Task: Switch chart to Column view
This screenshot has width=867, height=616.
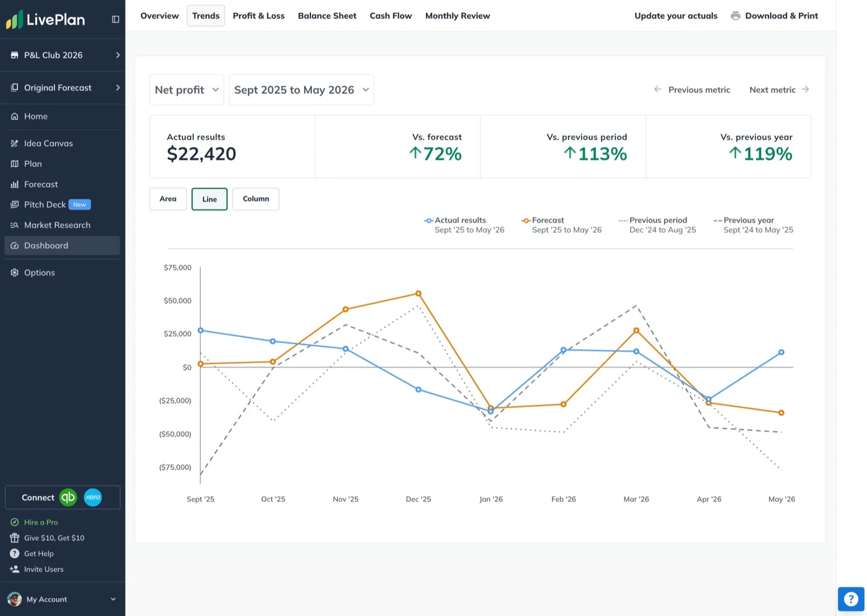Action: [256, 199]
